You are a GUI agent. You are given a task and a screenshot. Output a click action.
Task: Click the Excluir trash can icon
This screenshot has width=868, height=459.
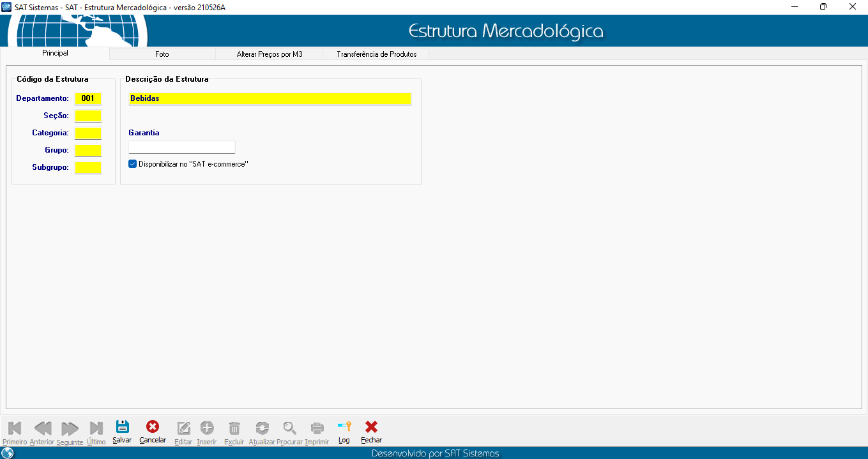234,428
